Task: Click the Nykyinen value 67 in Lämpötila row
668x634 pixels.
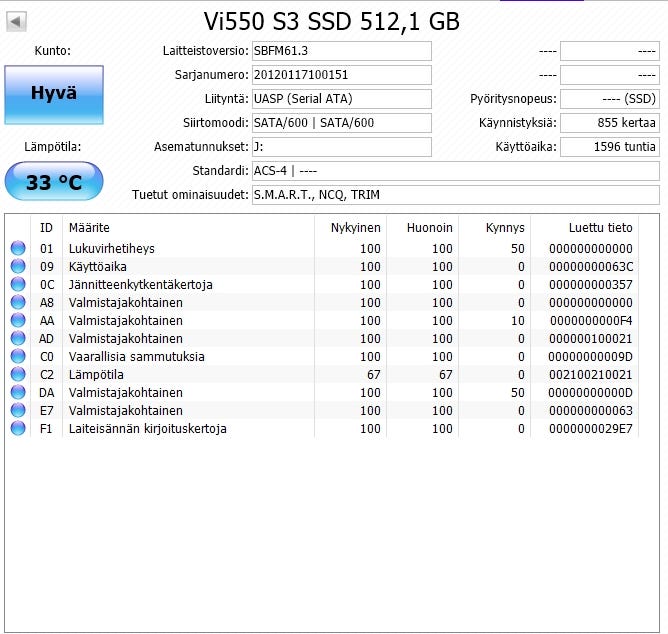Action: click(374, 375)
